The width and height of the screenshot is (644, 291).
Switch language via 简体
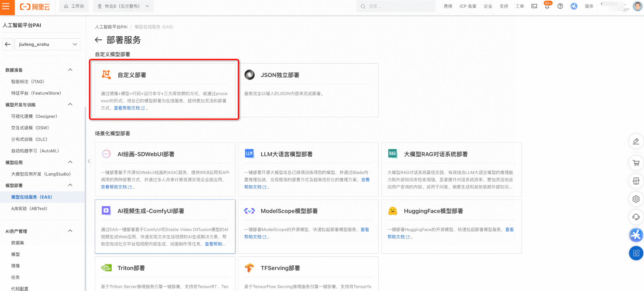click(x=589, y=6)
